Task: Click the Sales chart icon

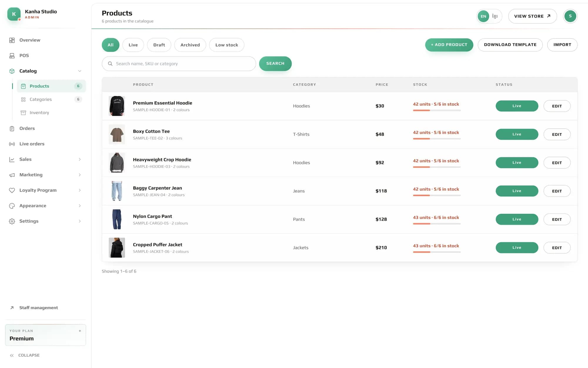Action: coord(12,160)
